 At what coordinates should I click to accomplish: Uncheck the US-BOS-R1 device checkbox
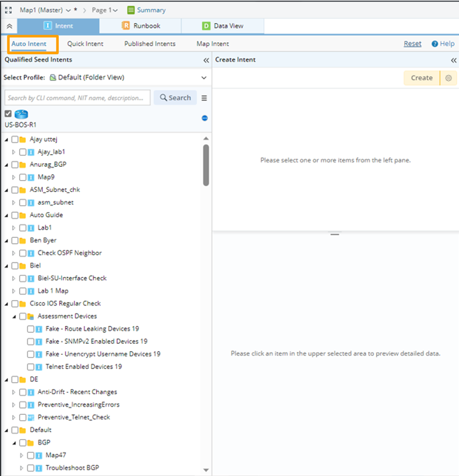coord(8,114)
